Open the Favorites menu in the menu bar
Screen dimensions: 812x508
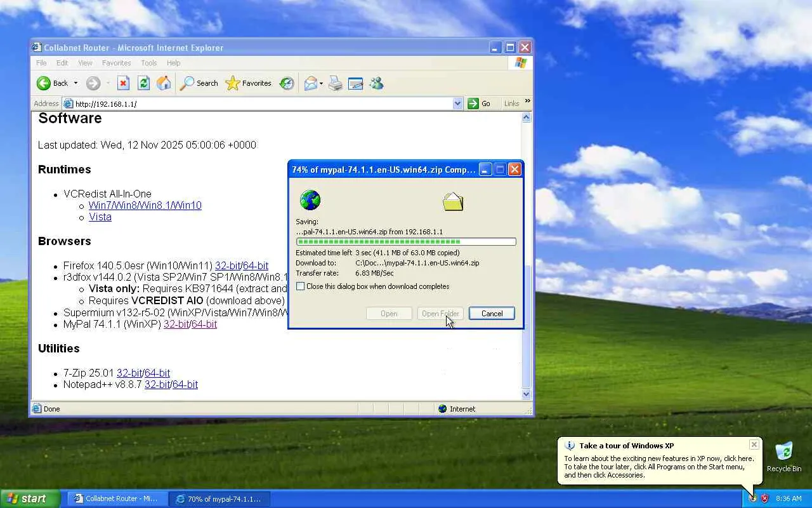[x=116, y=63]
